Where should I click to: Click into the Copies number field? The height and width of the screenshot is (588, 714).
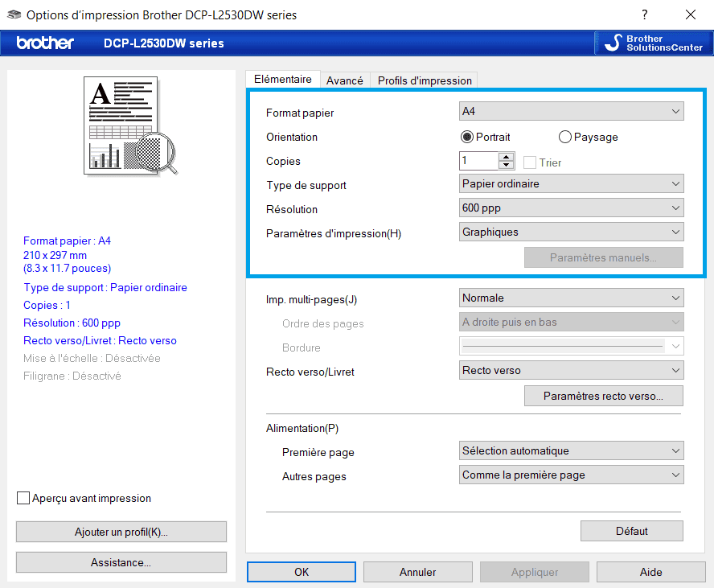478,161
